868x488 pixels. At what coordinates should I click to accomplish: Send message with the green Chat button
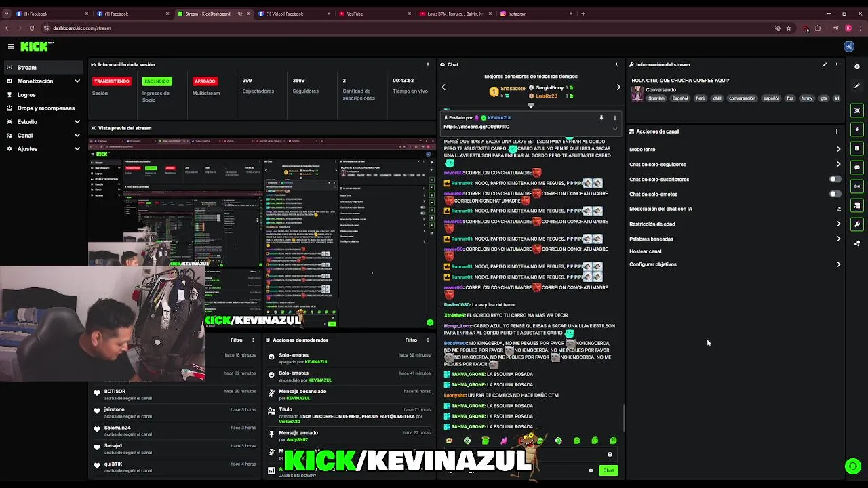pos(608,470)
